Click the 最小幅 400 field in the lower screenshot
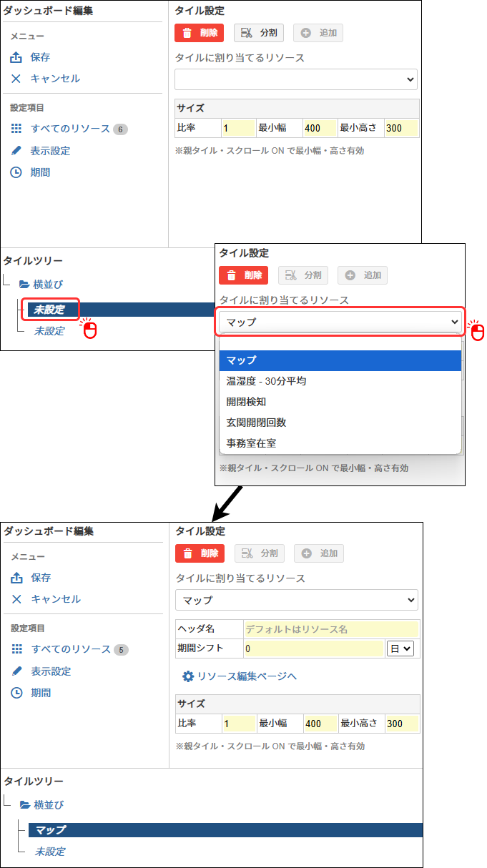The image size is (487, 868). (x=320, y=724)
